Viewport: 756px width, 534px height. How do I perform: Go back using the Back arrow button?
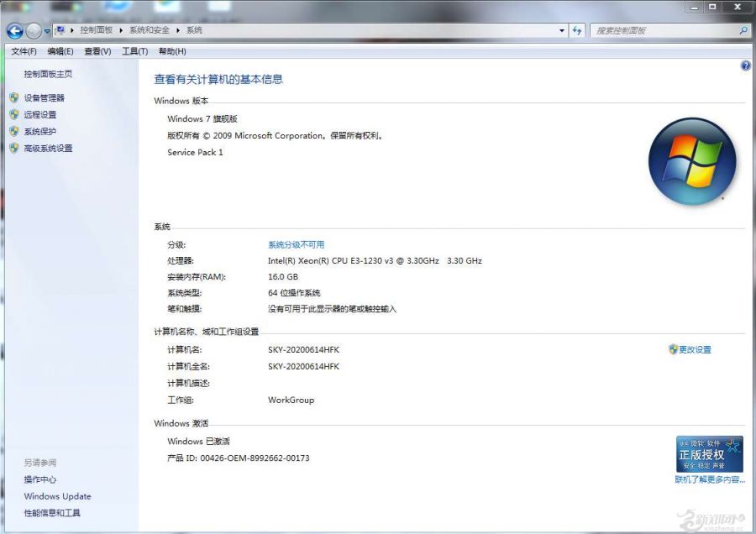click(15, 31)
